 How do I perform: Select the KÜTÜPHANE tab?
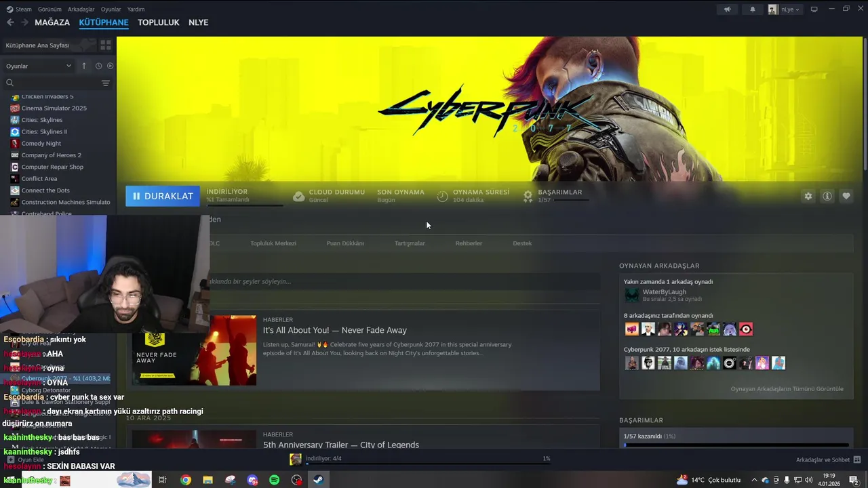point(104,22)
